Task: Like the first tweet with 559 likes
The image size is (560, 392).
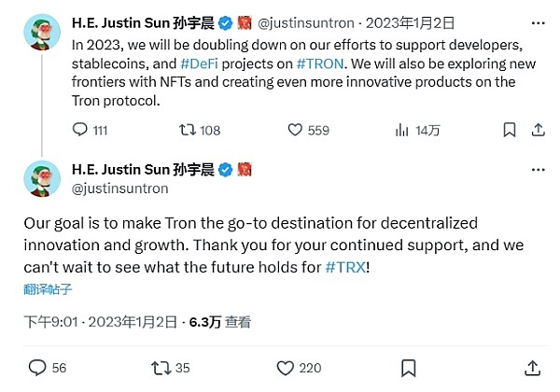Action: point(295,131)
